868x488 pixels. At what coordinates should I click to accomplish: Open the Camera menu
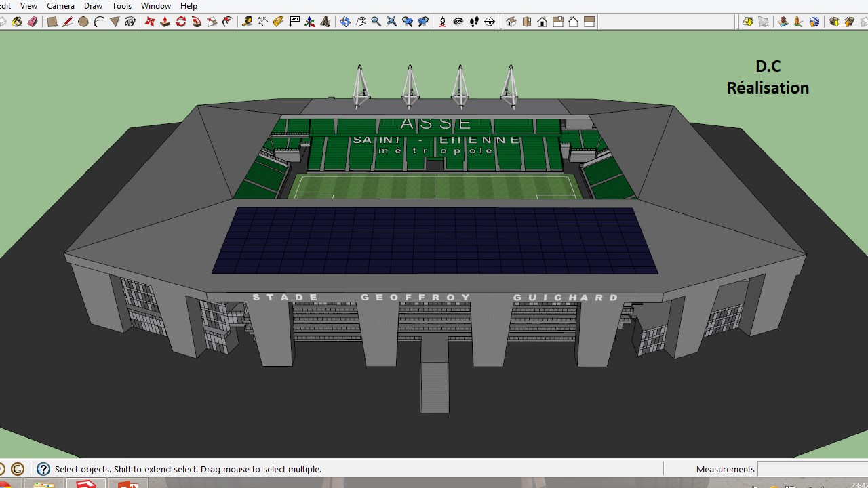[60, 6]
